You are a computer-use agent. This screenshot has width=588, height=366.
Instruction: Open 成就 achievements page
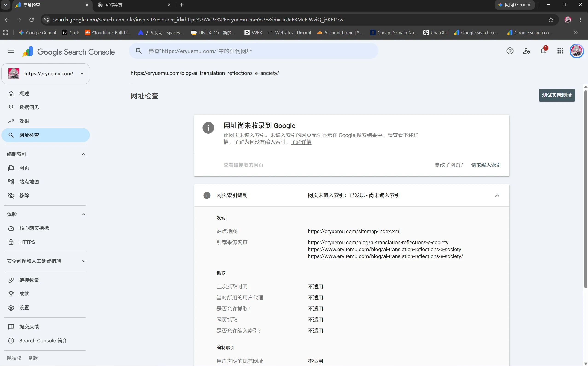pyautogui.click(x=46, y=294)
